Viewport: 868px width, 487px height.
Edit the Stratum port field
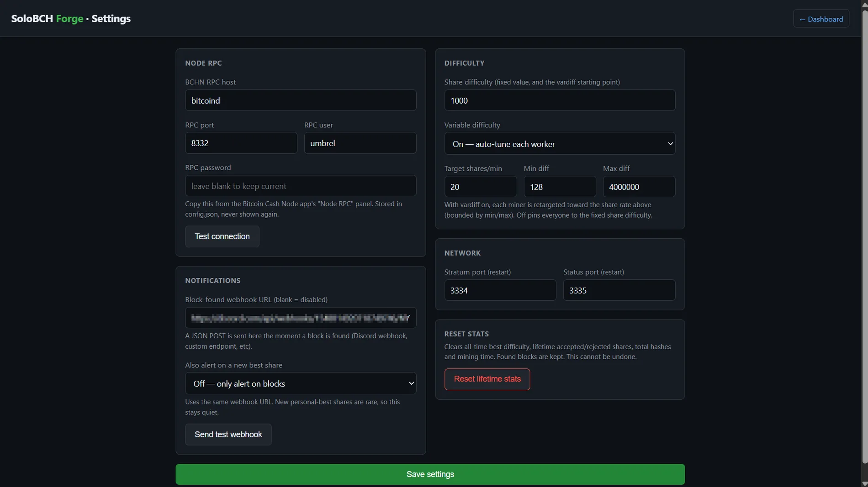coord(500,290)
